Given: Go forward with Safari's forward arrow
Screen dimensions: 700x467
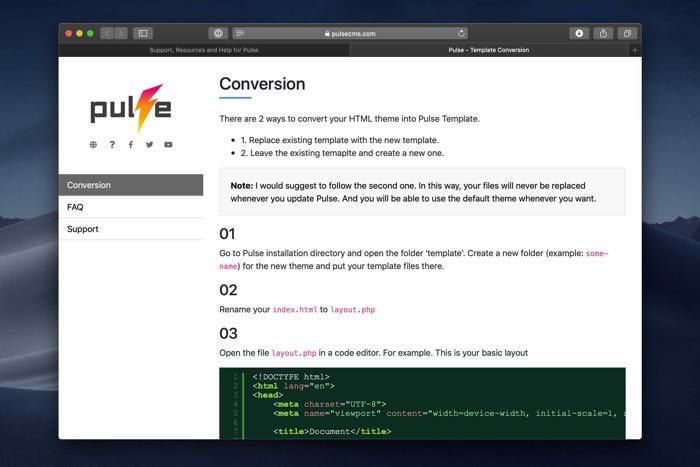Looking at the screenshot, I should point(121,33).
